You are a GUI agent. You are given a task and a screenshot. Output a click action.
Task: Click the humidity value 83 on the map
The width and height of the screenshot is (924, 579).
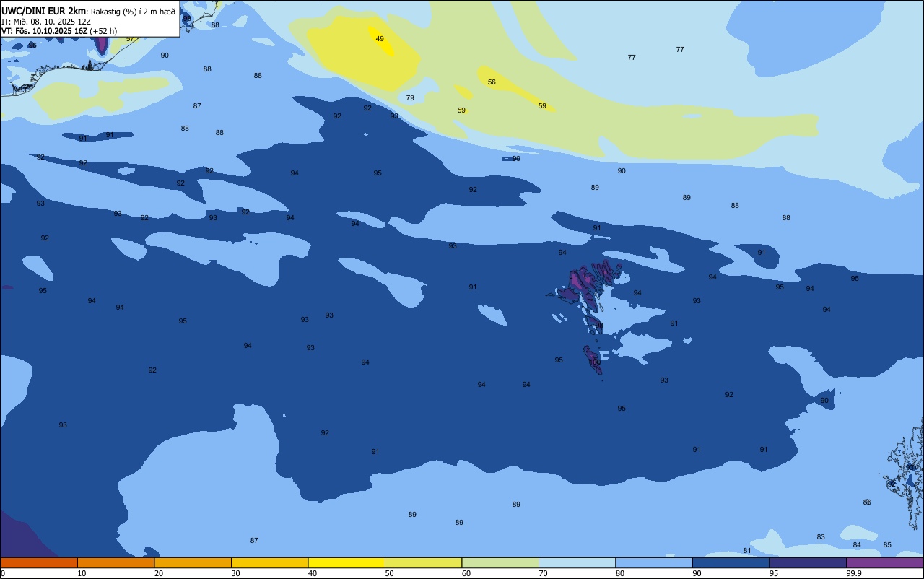coord(821,537)
